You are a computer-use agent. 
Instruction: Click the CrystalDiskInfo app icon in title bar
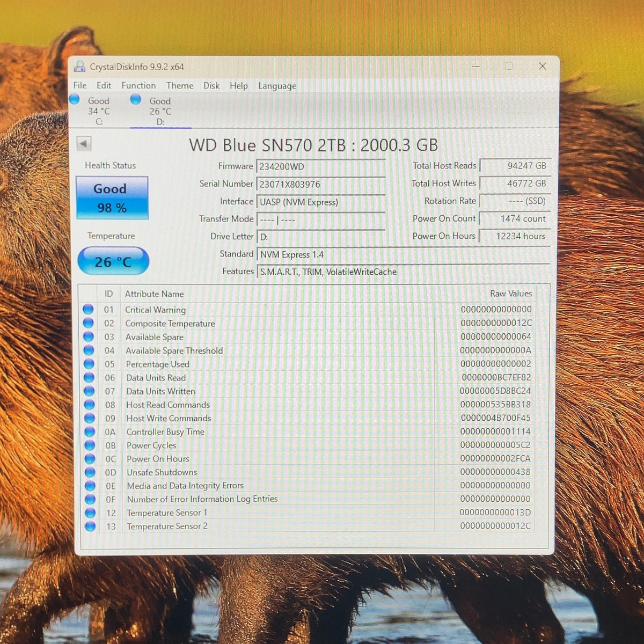point(80,67)
